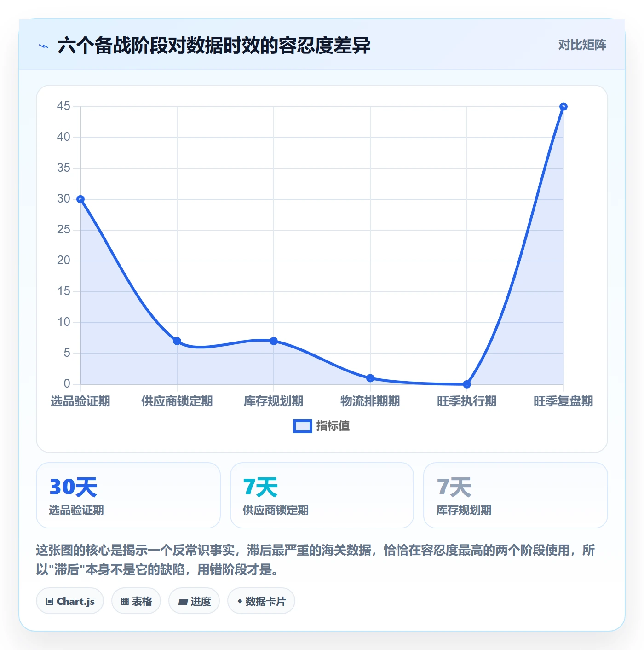Click the 20 y-axis tick label
This screenshot has width=644, height=650.
tap(63, 261)
